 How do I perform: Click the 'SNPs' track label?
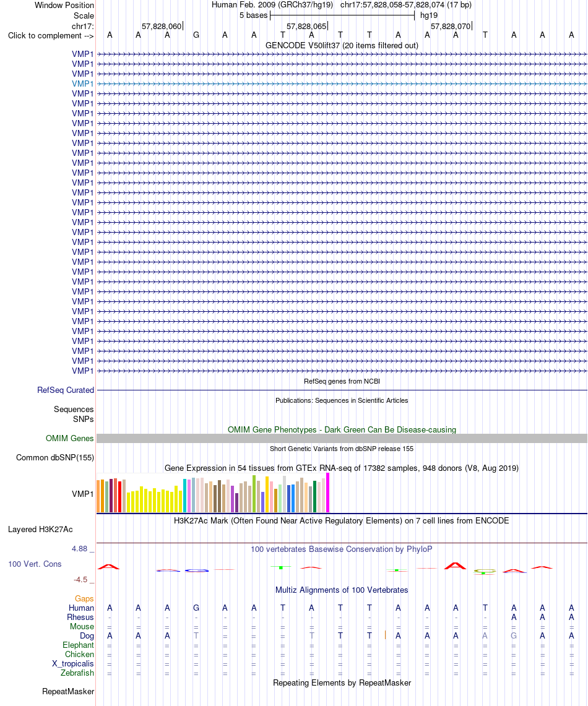coord(84,419)
